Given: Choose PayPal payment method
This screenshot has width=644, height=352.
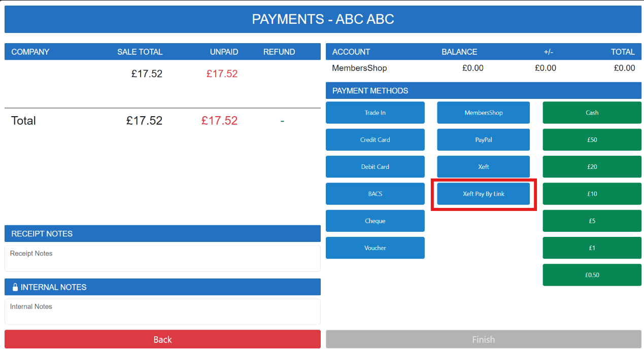Looking at the screenshot, I should (x=483, y=139).
